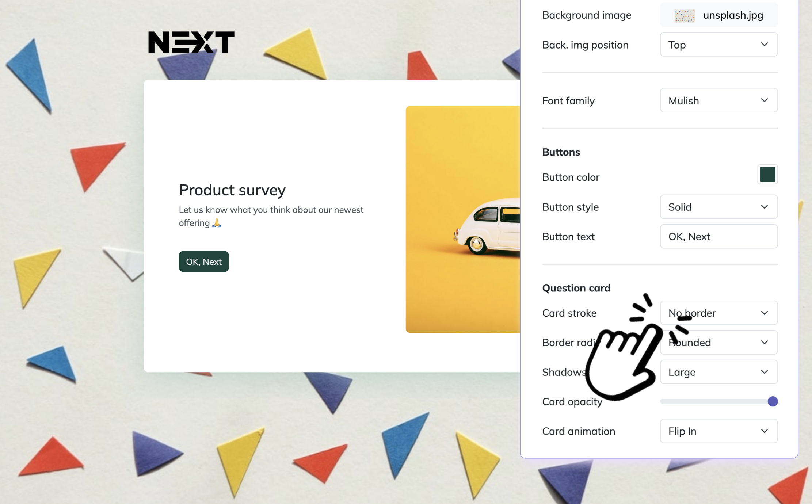
Task: Open the Back. img position dropdown
Action: pos(718,45)
